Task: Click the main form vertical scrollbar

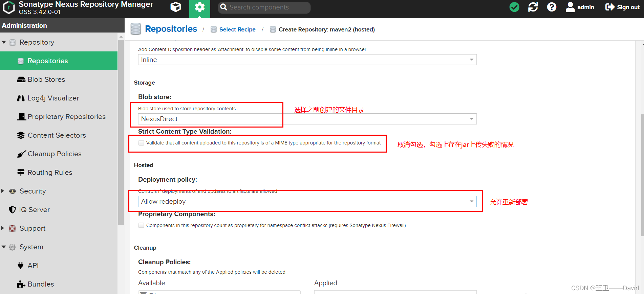Action: coord(643,176)
